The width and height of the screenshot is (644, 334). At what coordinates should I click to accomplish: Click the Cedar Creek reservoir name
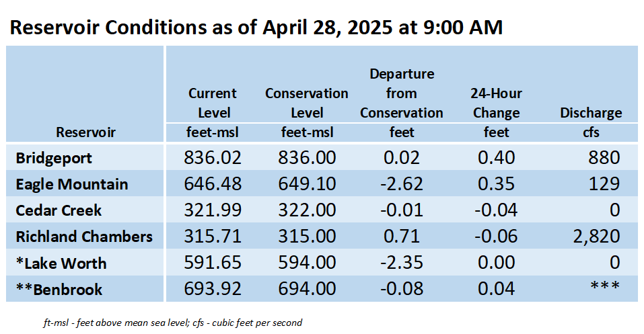pyautogui.click(x=59, y=210)
